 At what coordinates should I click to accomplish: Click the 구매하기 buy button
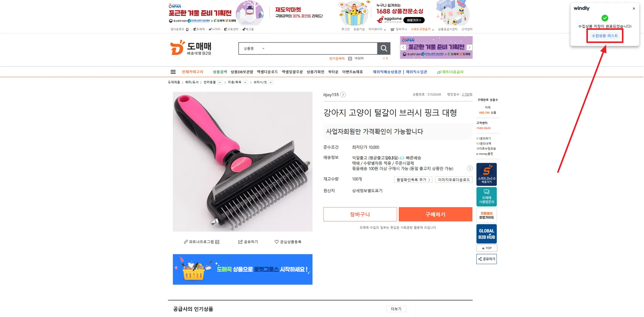[435, 214]
